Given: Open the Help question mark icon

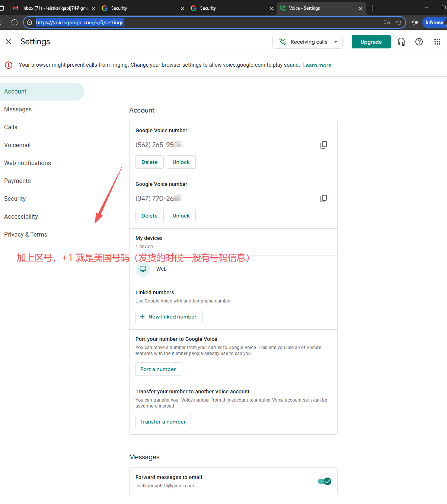Looking at the screenshot, I should 419,42.
